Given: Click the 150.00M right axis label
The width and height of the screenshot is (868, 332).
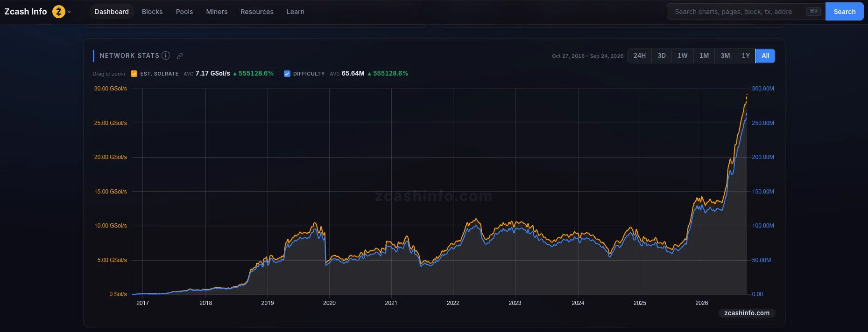Looking at the screenshot, I should [763, 192].
